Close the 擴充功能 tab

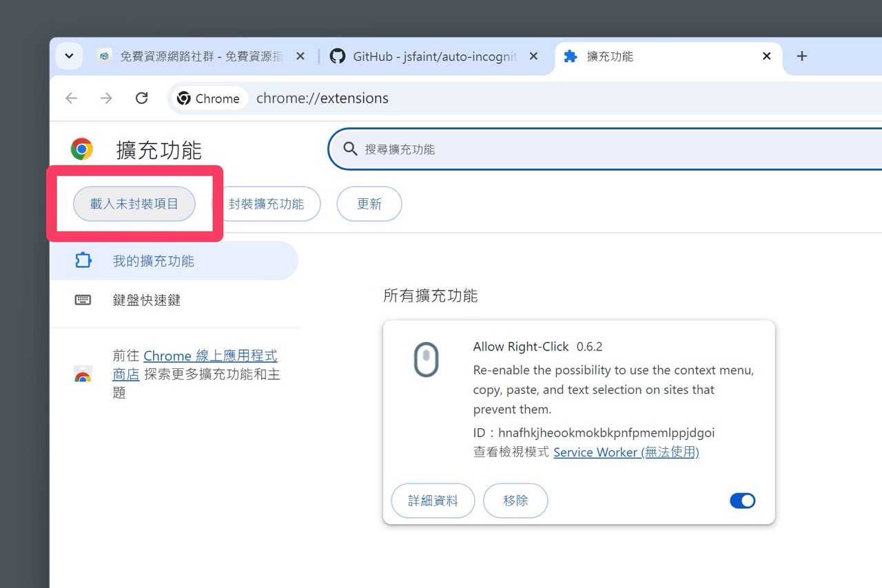click(x=766, y=56)
